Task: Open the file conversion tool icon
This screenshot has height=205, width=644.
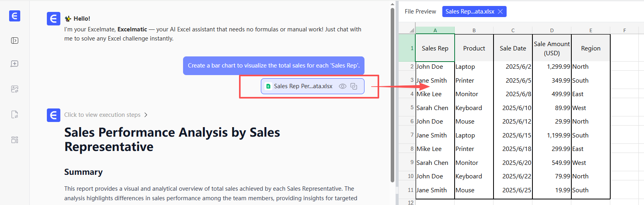Action: [x=15, y=114]
